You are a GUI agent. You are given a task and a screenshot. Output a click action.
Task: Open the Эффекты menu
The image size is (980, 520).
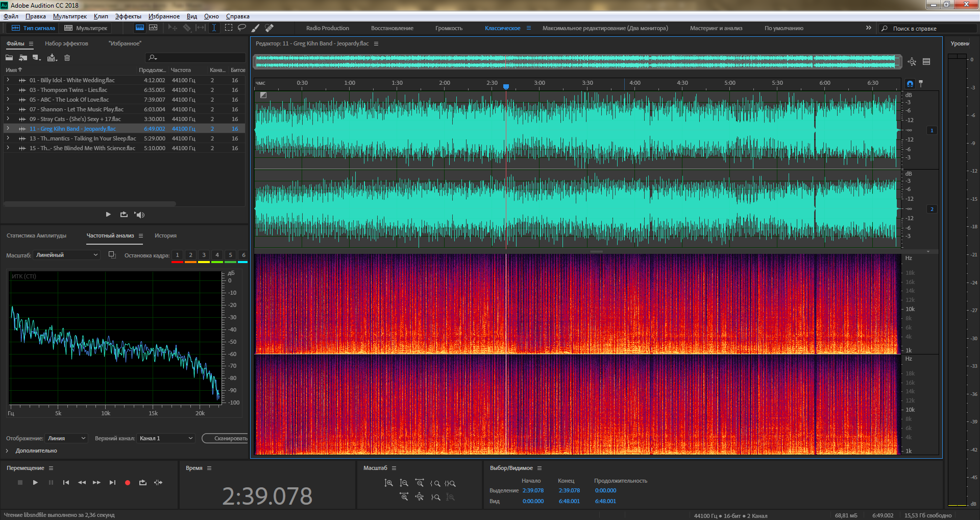click(x=128, y=16)
